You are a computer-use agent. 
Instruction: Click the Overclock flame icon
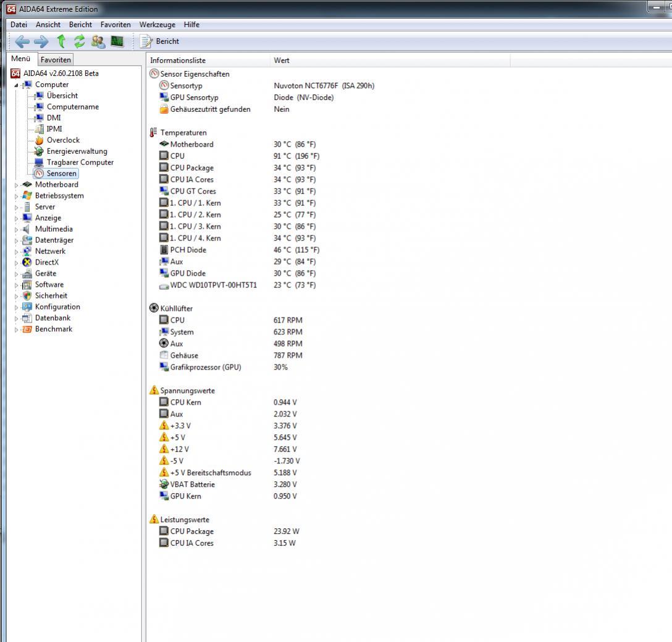(39, 140)
